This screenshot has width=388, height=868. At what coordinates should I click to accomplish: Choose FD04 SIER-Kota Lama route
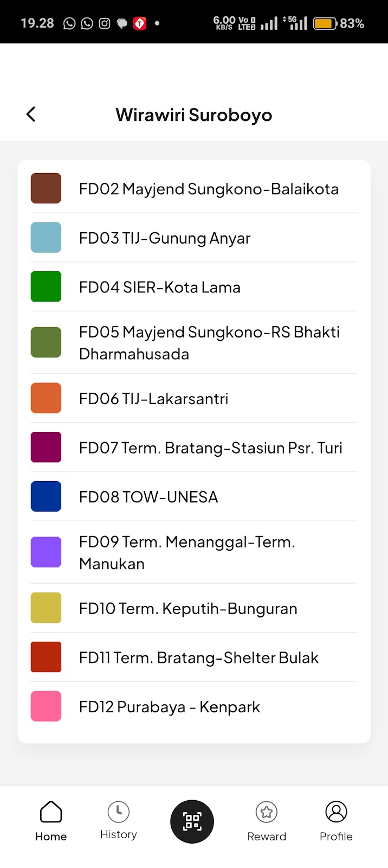coord(160,287)
